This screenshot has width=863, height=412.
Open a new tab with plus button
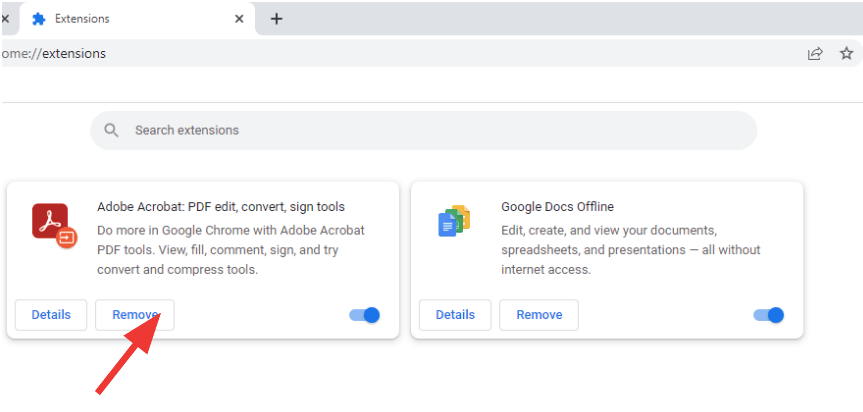[277, 19]
